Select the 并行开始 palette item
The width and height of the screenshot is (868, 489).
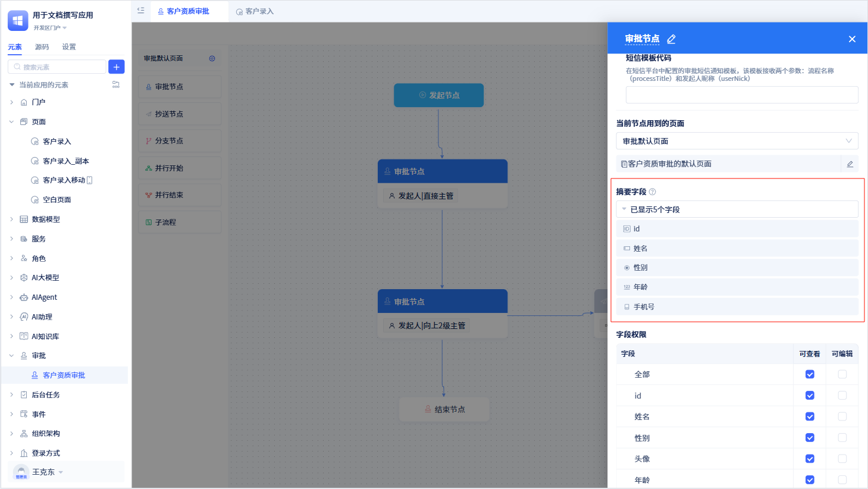point(180,168)
